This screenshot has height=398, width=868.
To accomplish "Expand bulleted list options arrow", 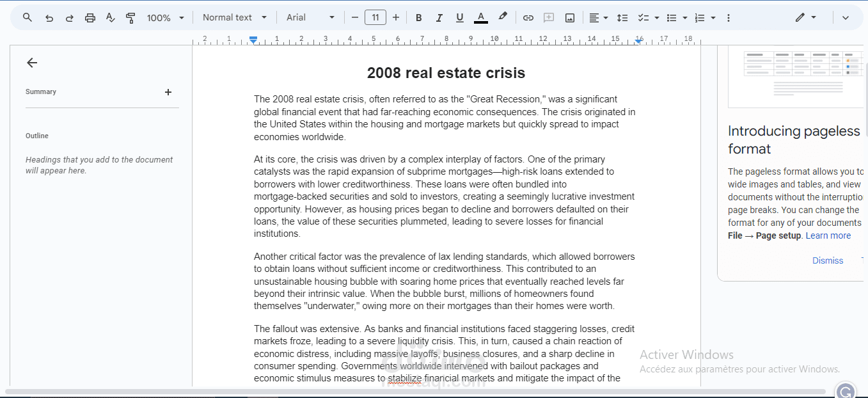I will click(684, 18).
